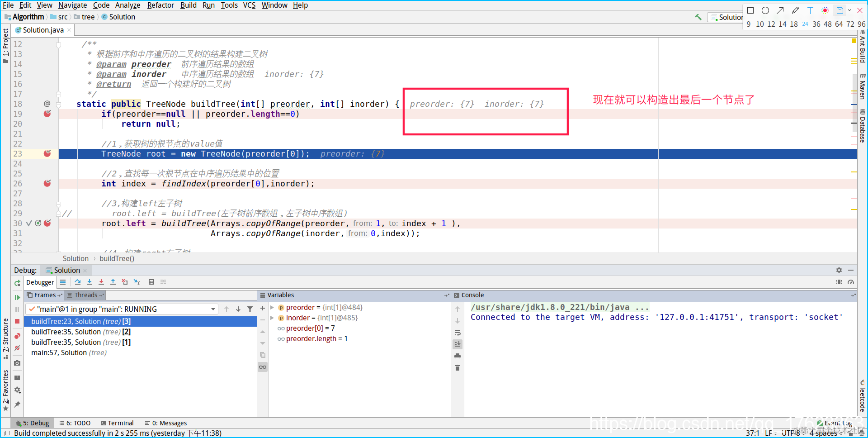Click the Run to Cursor icon
This screenshot has width=868, height=438.
[x=137, y=282]
